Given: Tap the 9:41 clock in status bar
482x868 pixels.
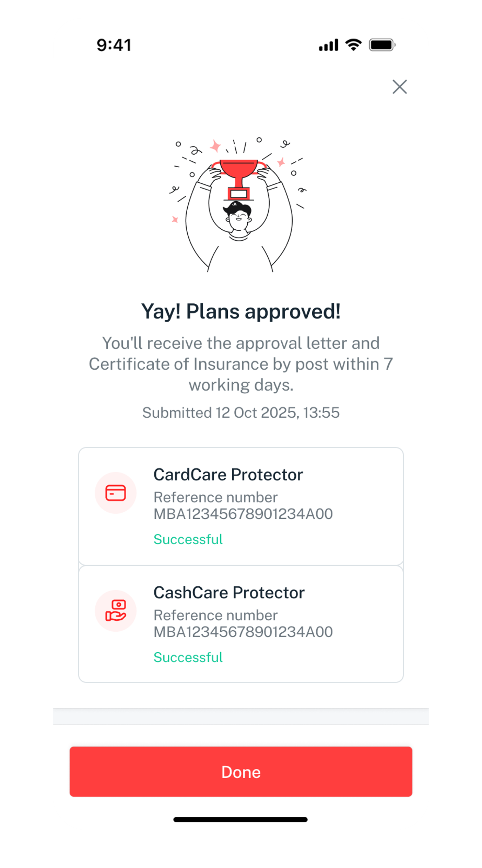Looking at the screenshot, I should tap(114, 45).
